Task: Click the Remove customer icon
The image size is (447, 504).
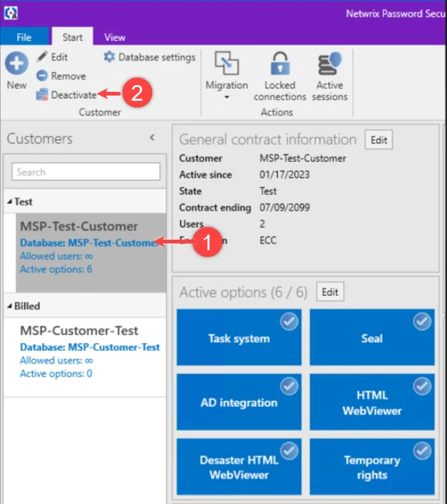Action: [x=42, y=76]
